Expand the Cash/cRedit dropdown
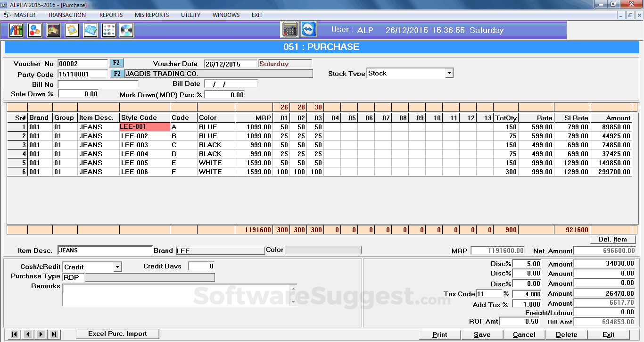Screen dimensions: 644x342 pyautogui.click(x=117, y=267)
